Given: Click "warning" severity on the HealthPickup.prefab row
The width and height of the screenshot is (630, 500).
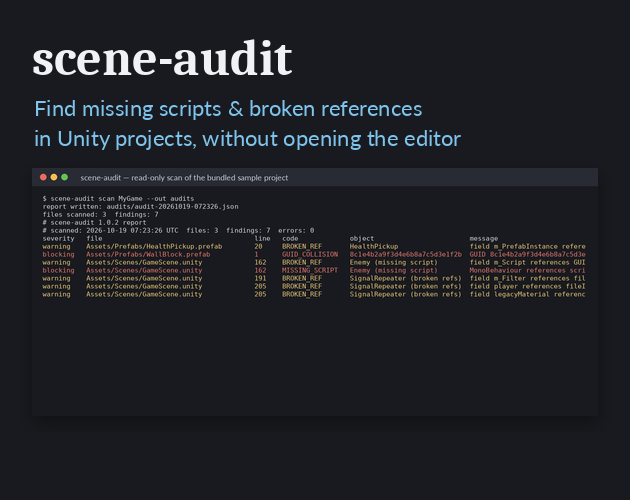Looking at the screenshot, I should (57, 246).
